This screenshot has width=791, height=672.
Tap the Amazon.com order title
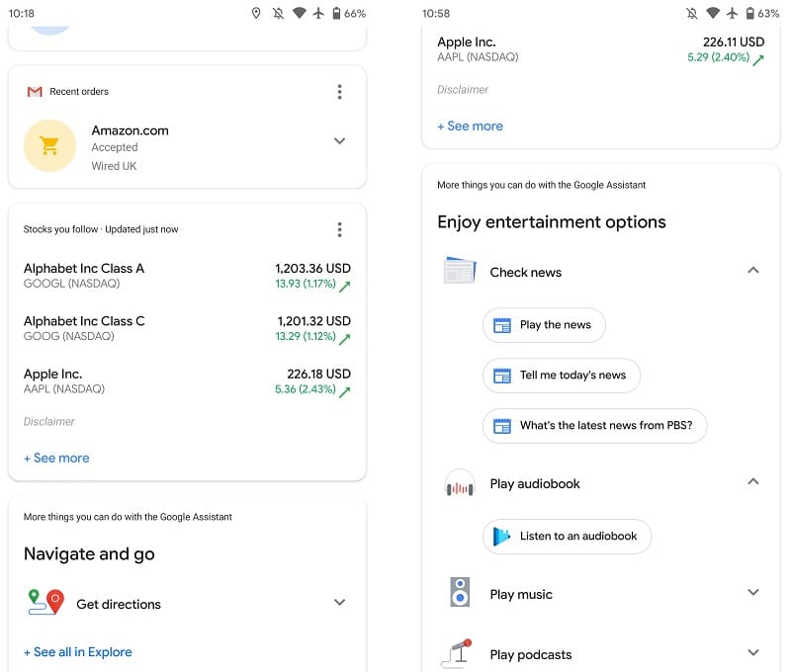(131, 130)
